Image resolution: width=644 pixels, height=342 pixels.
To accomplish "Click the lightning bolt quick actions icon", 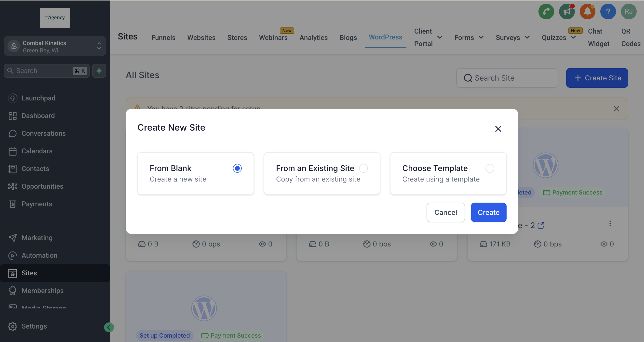I will tap(99, 71).
